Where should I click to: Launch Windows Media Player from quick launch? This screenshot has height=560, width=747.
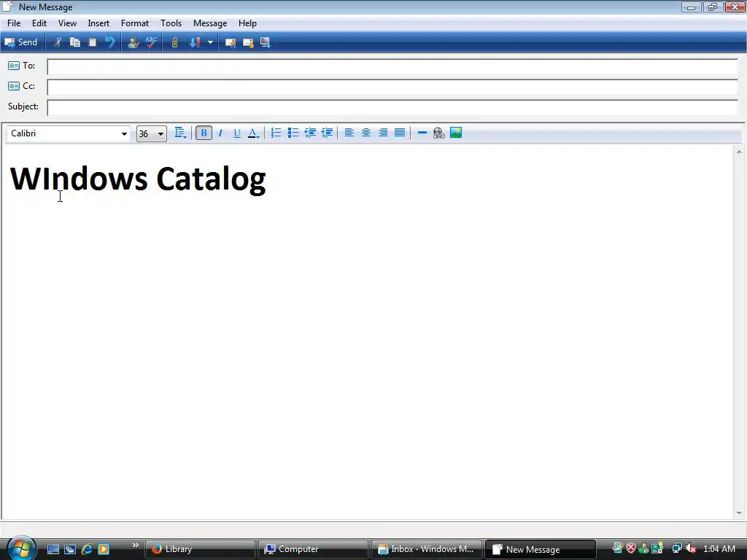click(x=104, y=549)
